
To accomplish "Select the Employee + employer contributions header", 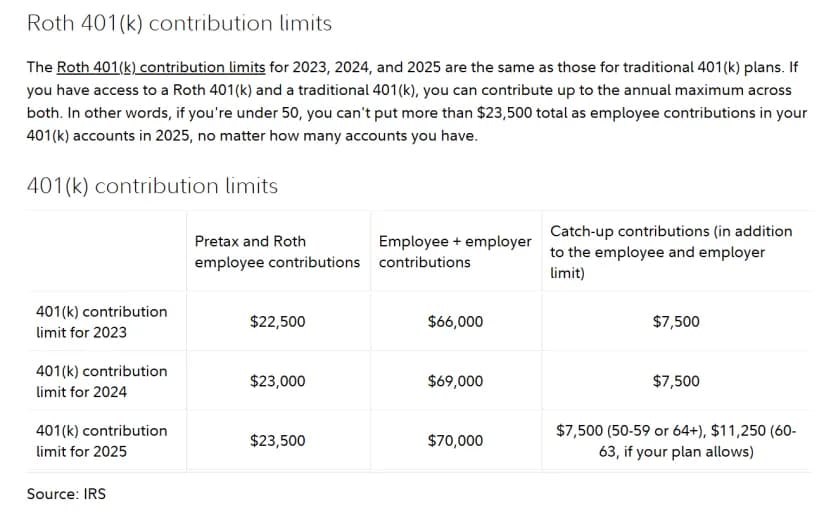I will (x=455, y=252).
